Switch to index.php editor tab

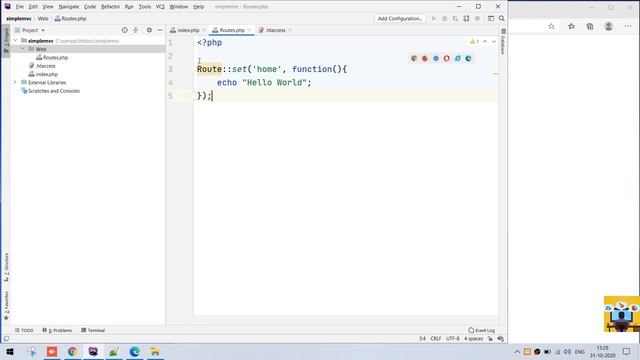(188, 30)
